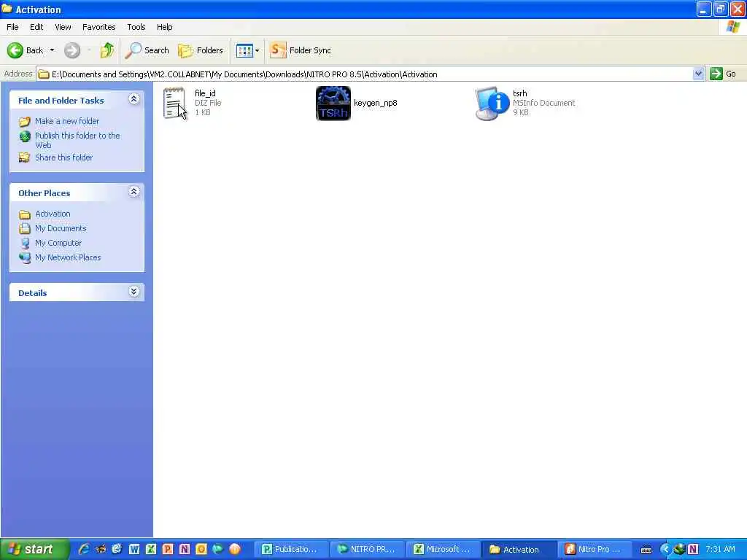Launch Internet Explorer from Quick Launch
Image resolution: width=747 pixels, height=560 pixels.
click(84, 549)
